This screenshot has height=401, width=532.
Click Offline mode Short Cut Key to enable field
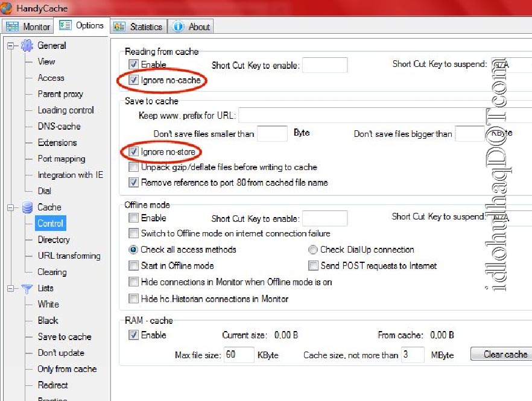pos(325,218)
